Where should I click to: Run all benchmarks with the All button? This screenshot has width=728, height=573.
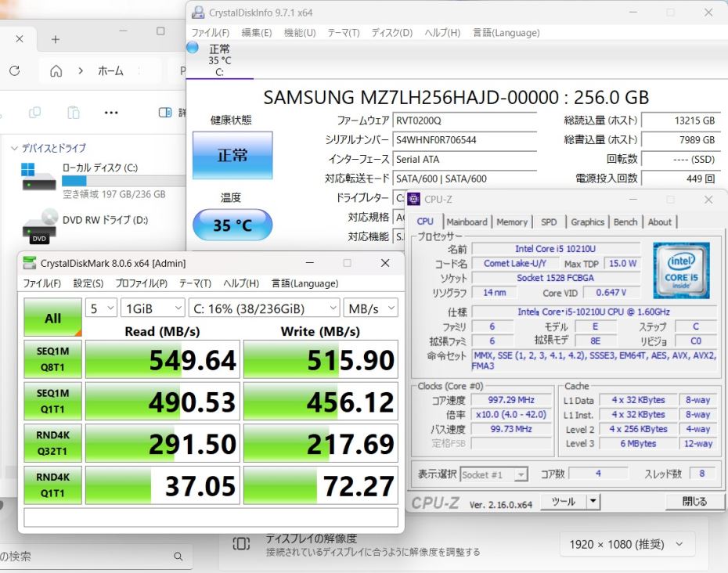click(x=53, y=317)
